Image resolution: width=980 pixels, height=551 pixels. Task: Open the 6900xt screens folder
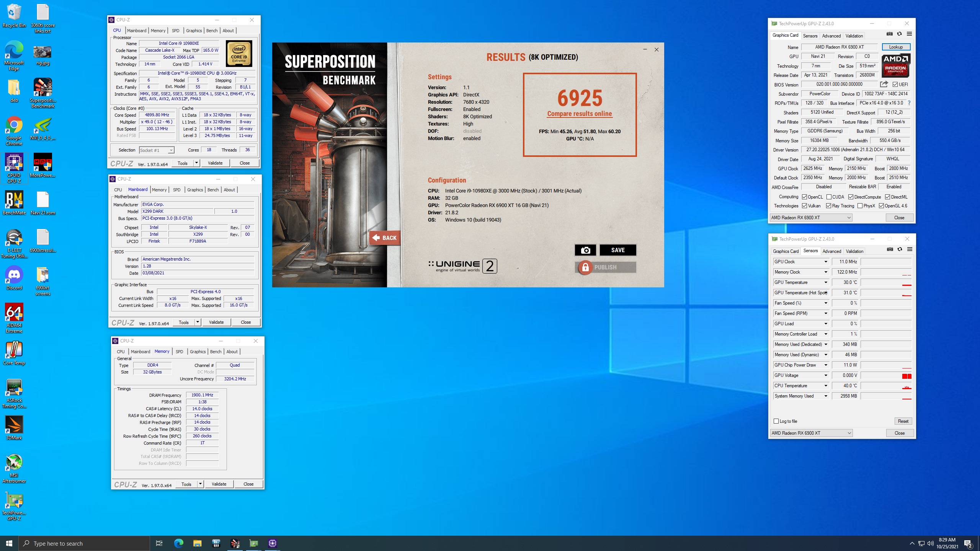(x=43, y=280)
